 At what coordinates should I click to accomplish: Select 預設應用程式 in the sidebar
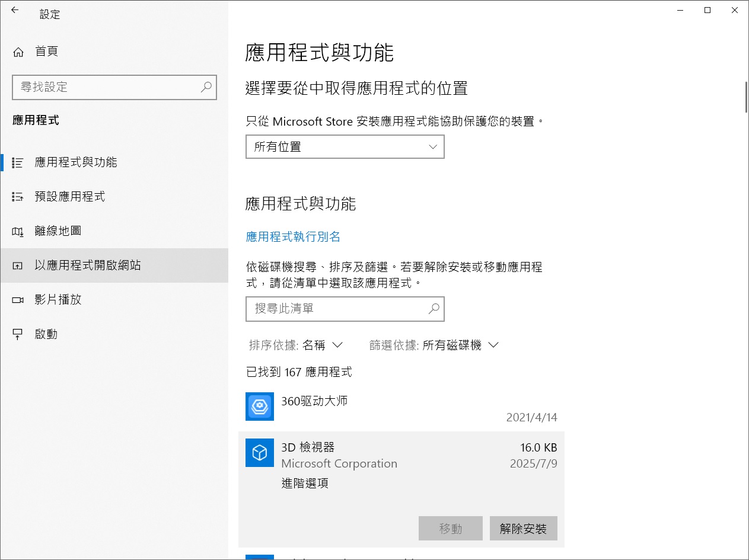coord(114,197)
